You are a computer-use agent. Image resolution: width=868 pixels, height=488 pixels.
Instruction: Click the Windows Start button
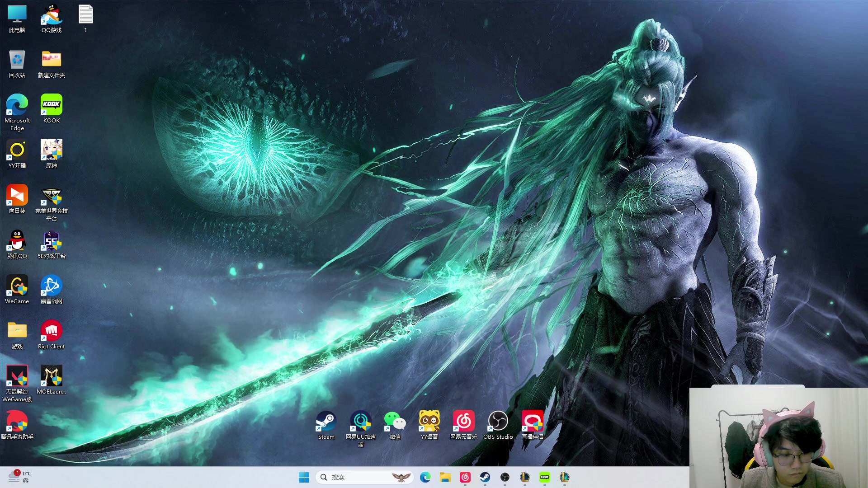[304, 477]
